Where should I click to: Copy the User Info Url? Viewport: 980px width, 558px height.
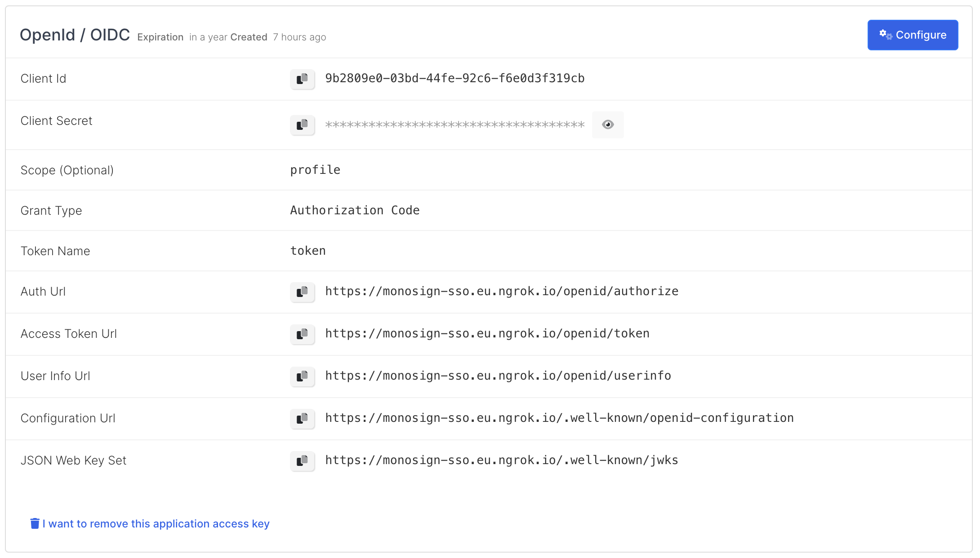coord(302,376)
